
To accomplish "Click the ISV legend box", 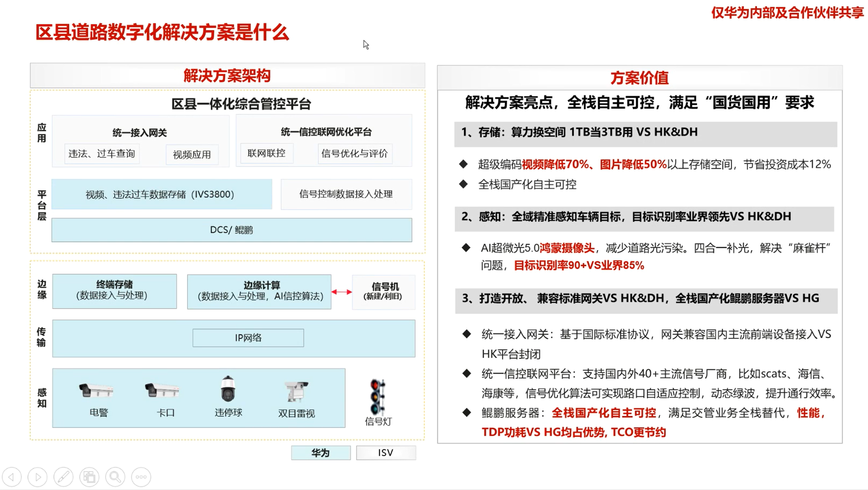I will 386,452.
